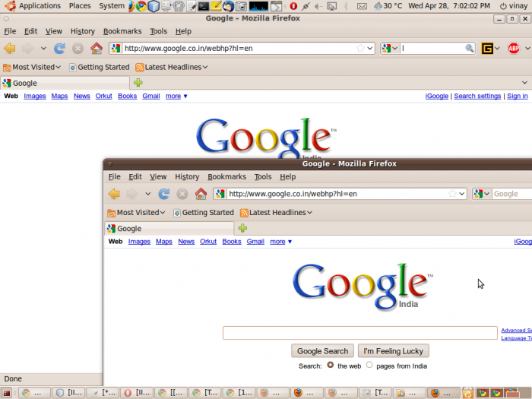Click bookmark star in front window URL bar
This screenshot has width=532, height=399.
pyautogui.click(x=452, y=194)
